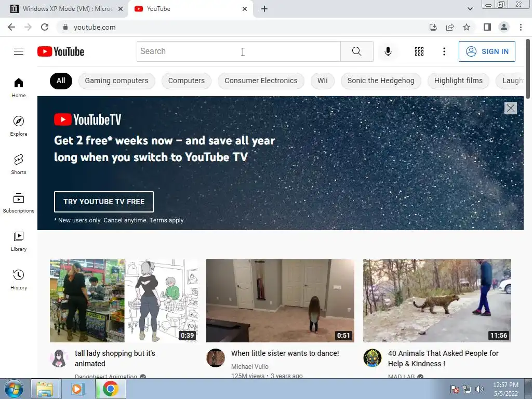Screen dimensions: 532x399
Task: Select the YouTube browser tab
Action: pyautogui.click(x=191, y=9)
